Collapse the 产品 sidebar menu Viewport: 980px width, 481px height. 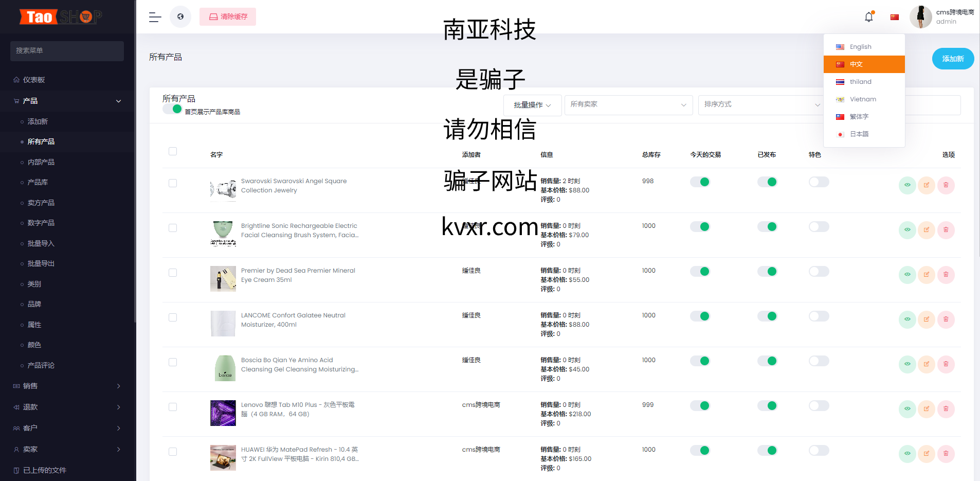tap(67, 101)
